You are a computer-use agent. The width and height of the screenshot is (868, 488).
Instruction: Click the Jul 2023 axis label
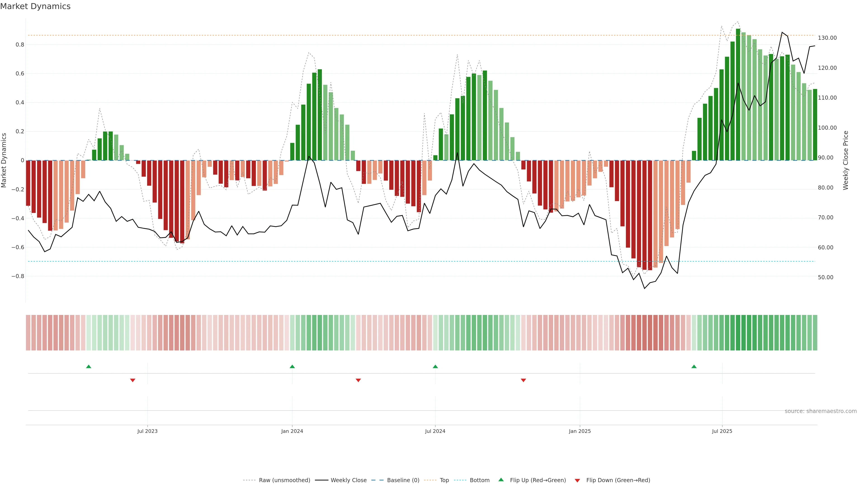[147, 431]
